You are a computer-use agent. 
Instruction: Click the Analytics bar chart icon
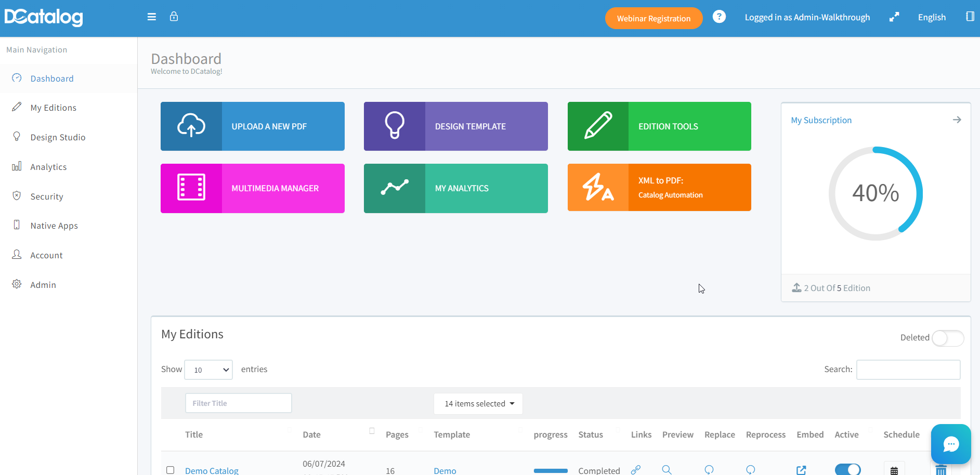coord(17,166)
